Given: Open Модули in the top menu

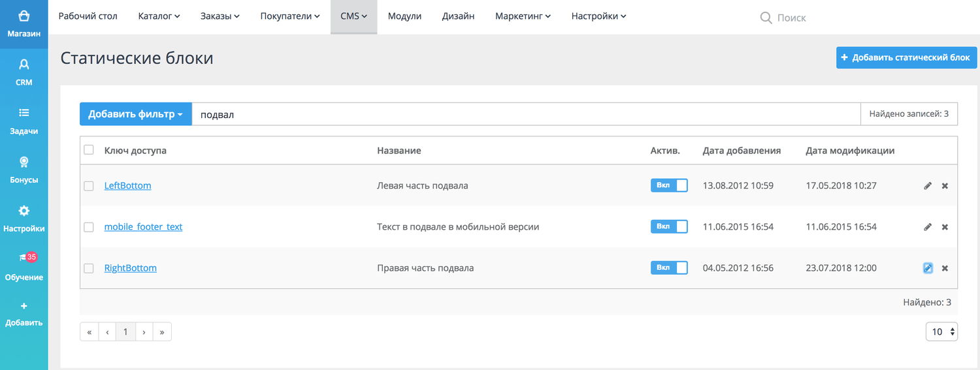Looking at the screenshot, I should (x=404, y=16).
